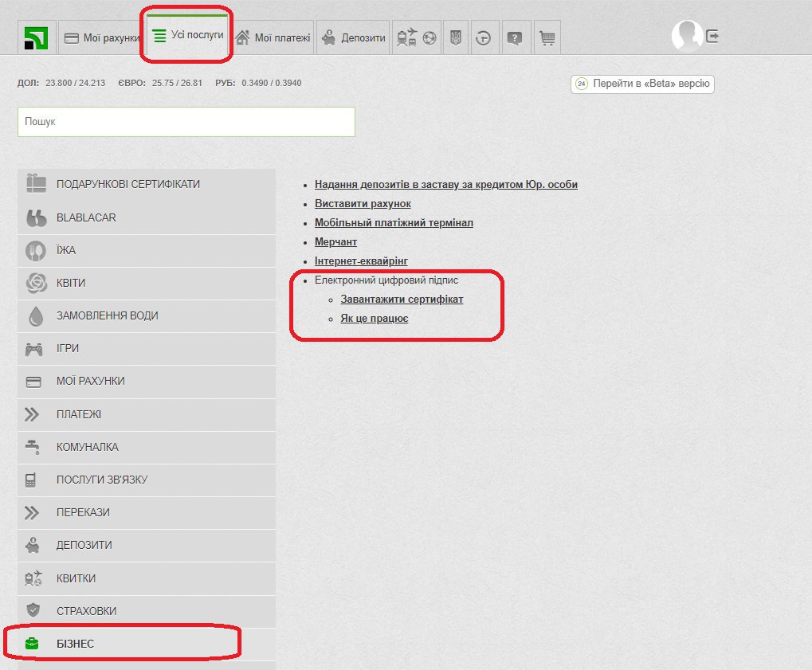The width and height of the screenshot is (812, 670).
Task: Click the train tickets icon in top bar
Action: (406, 37)
